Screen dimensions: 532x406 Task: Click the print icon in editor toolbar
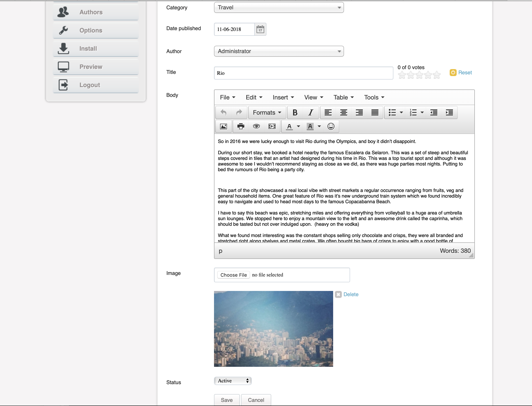(241, 126)
